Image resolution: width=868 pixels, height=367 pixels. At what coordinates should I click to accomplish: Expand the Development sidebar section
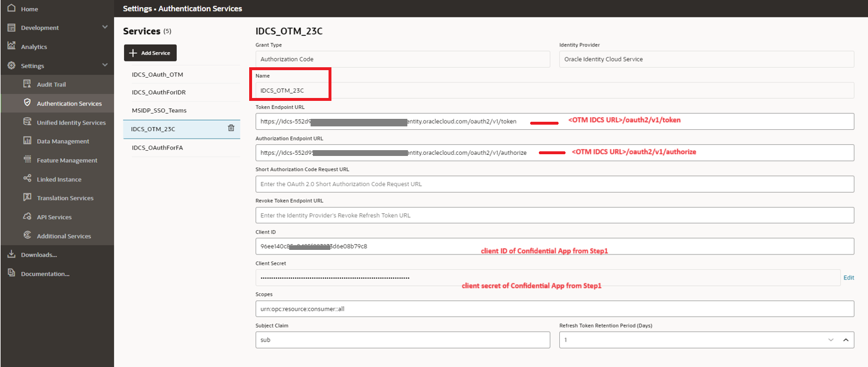[104, 27]
